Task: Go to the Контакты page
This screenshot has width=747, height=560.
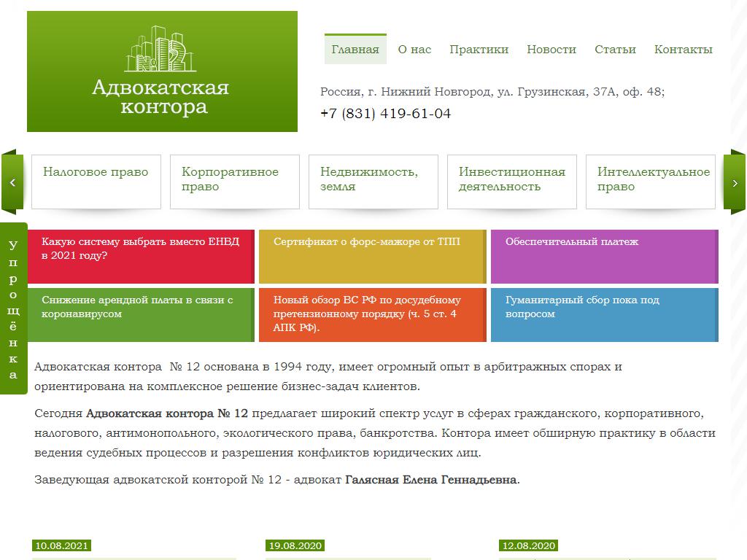Action: point(683,50)
